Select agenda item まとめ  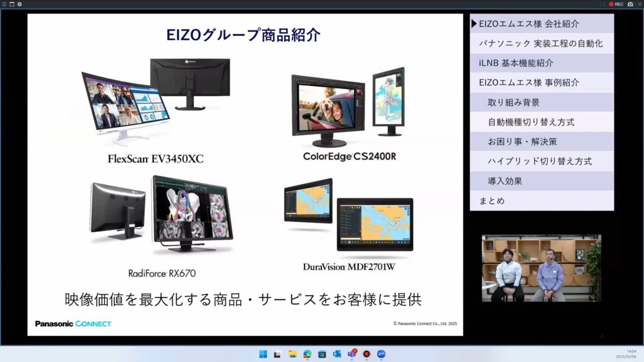point(542,201)
